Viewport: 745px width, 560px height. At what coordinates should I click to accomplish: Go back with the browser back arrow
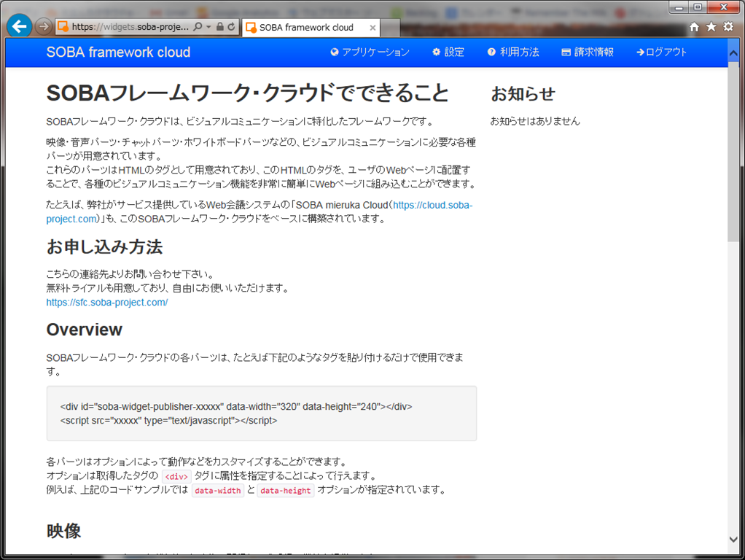click(20, 26)
